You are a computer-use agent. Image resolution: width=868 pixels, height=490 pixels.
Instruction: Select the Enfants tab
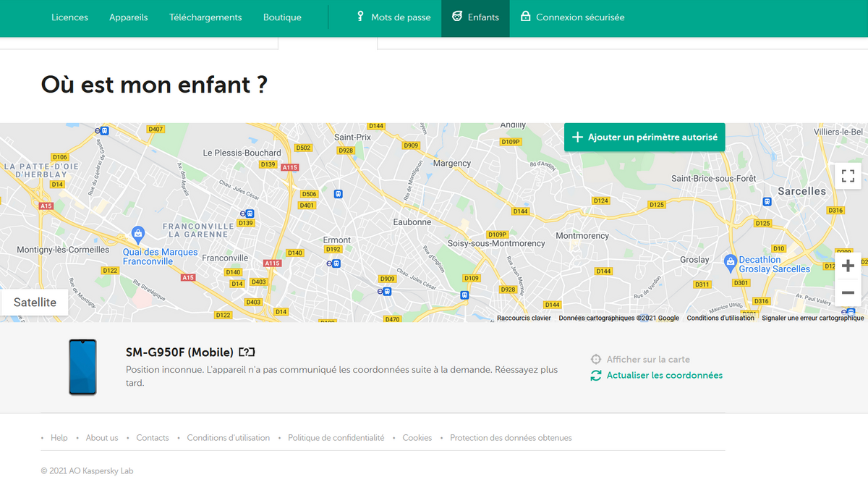pyautogui.click(x=475, y=17)
